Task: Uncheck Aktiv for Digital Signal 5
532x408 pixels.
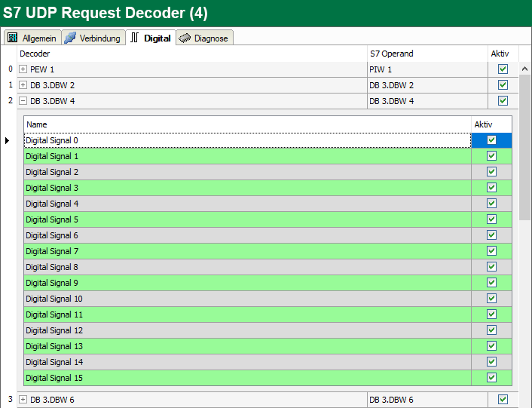Action: [491, 219]
